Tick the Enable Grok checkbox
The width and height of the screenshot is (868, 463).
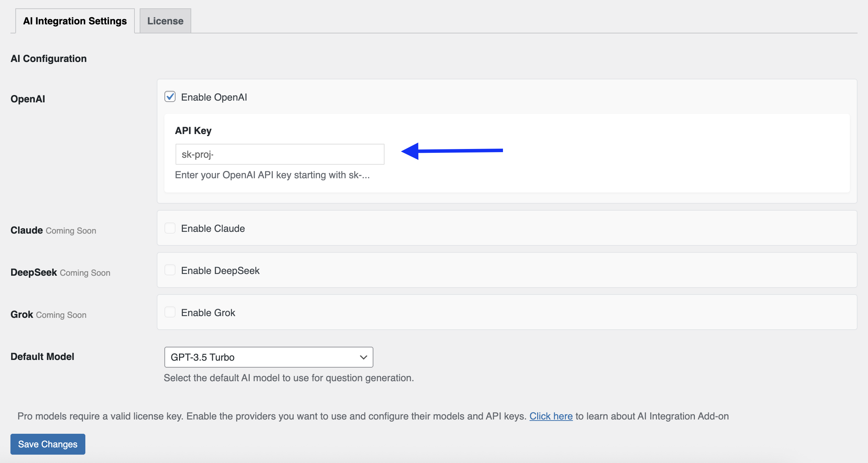point(170,312)
